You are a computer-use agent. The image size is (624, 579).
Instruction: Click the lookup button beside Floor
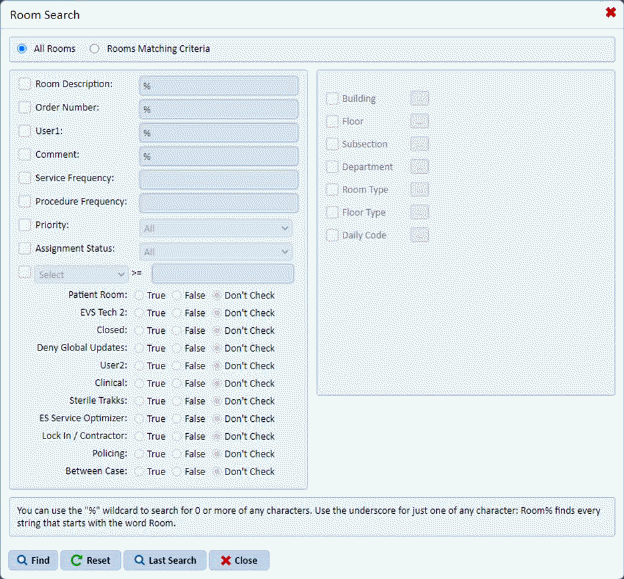point(420,121)
